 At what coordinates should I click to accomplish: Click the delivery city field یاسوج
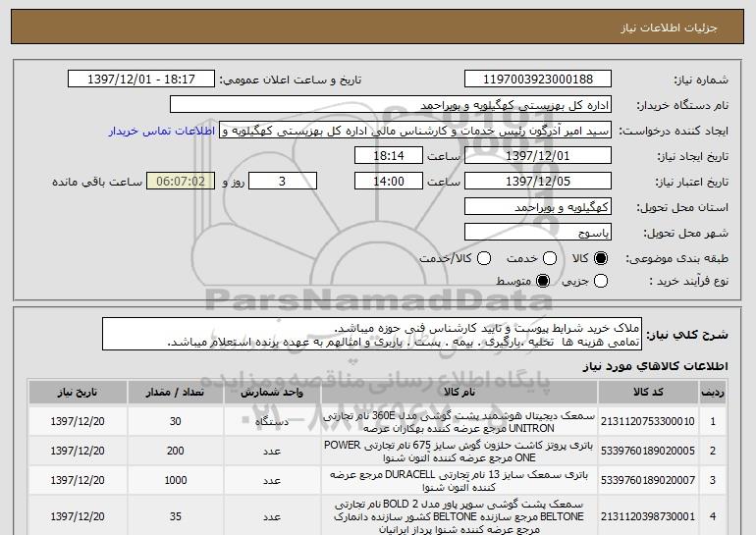[x=538, y=233]
